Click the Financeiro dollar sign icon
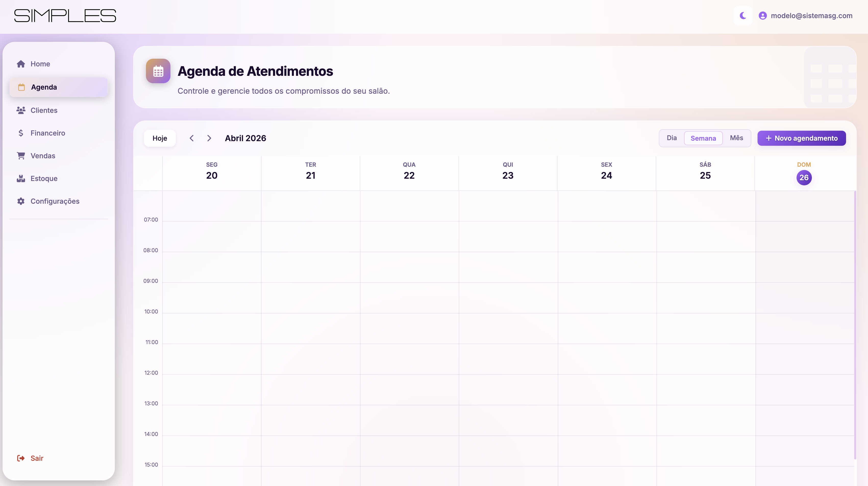 pyautogui.click(x=21, y=133)
